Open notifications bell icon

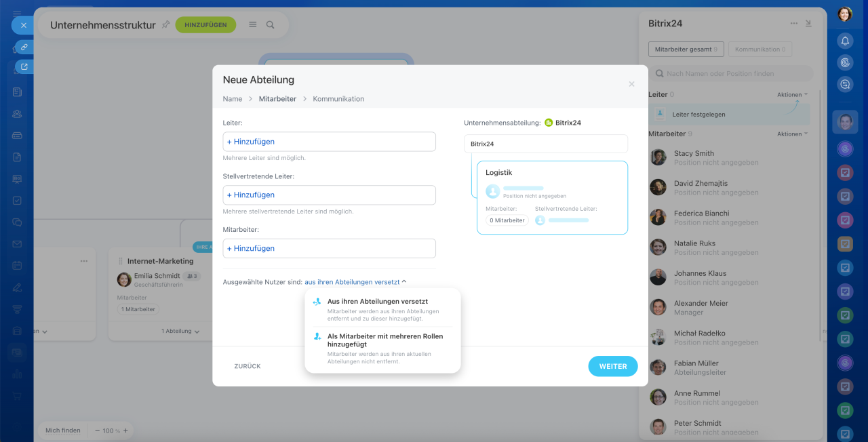point(845,41)
